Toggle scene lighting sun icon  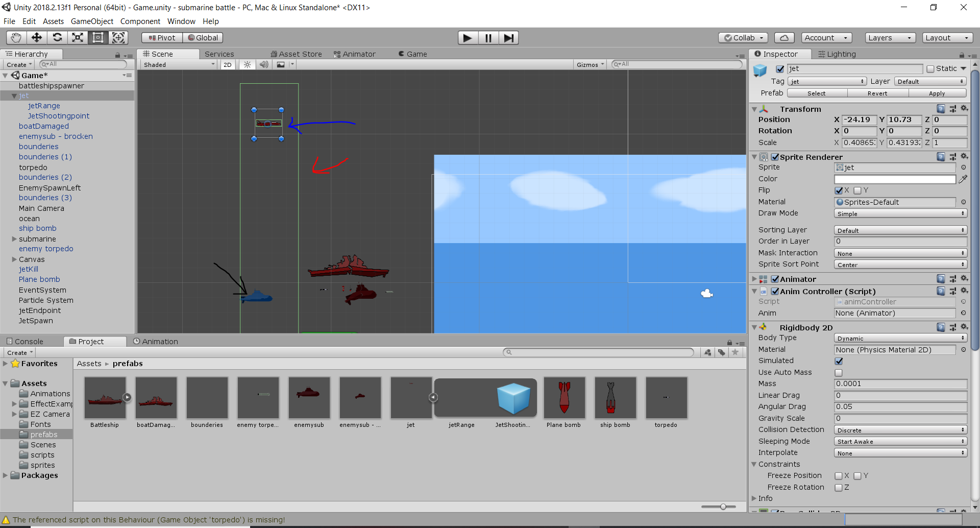(248, 64)
